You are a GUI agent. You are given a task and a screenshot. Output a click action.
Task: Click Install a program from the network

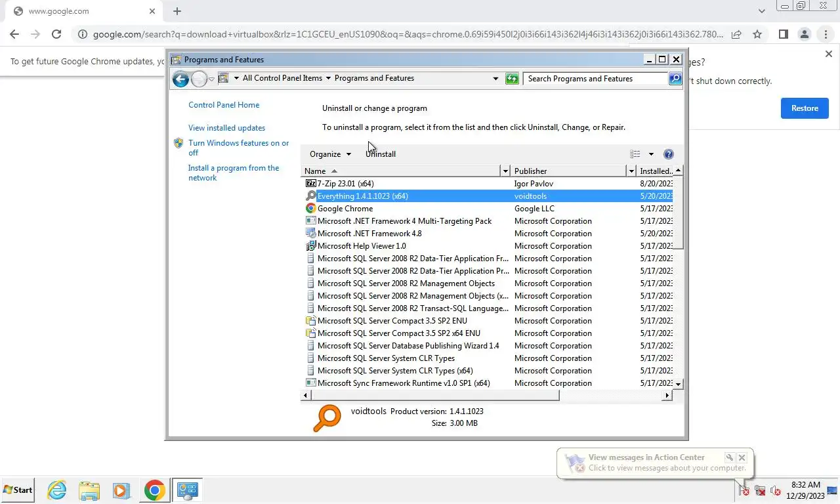point(234,173)
